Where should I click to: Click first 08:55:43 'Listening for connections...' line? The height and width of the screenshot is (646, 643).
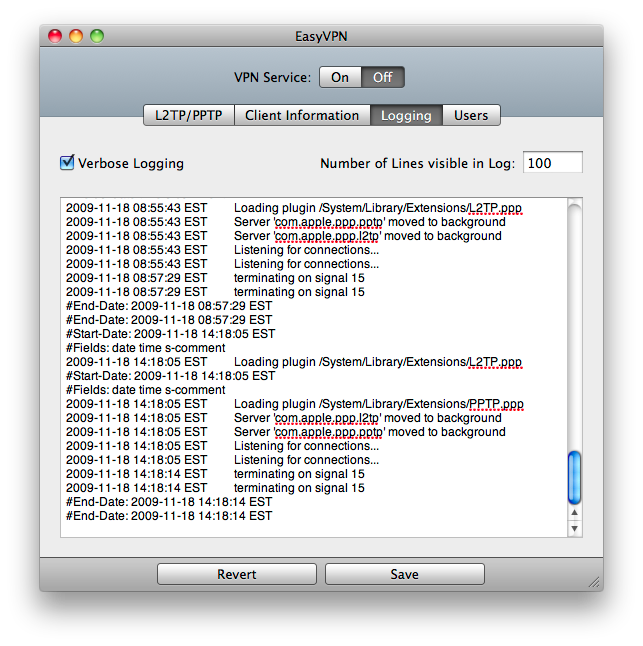222,250
